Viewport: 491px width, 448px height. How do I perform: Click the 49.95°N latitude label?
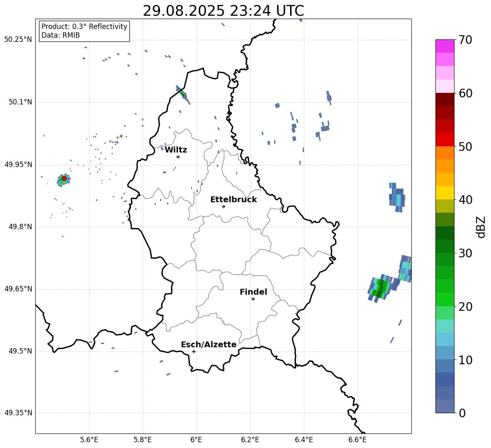pyautogui.click(x=18, y=165)
